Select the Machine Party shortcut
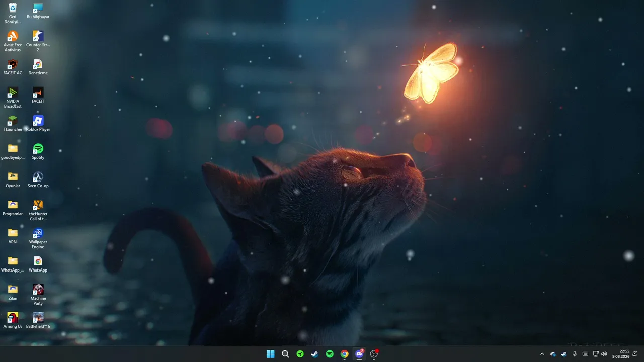Viewport: 644px width, 362px height. click(38, 295)
